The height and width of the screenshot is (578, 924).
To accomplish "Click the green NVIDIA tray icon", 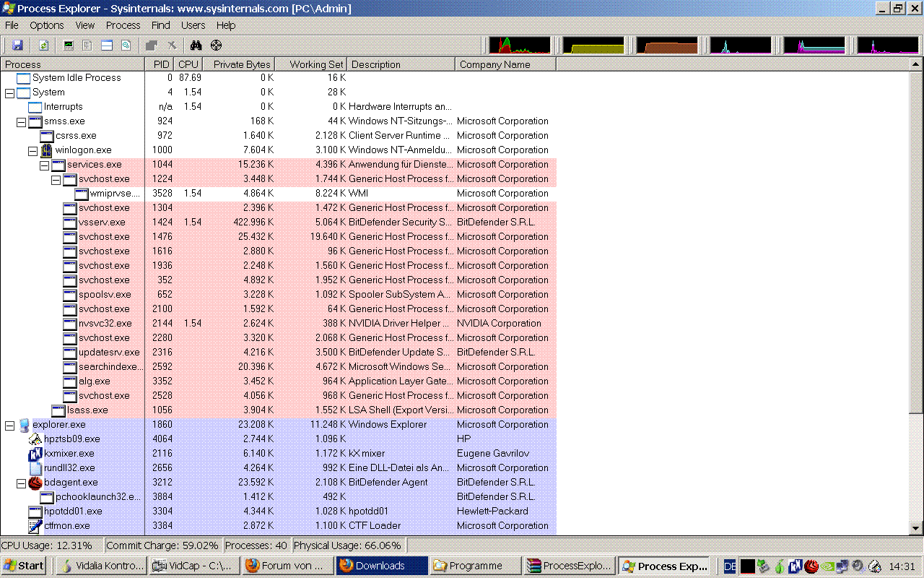I will [827, 566].
